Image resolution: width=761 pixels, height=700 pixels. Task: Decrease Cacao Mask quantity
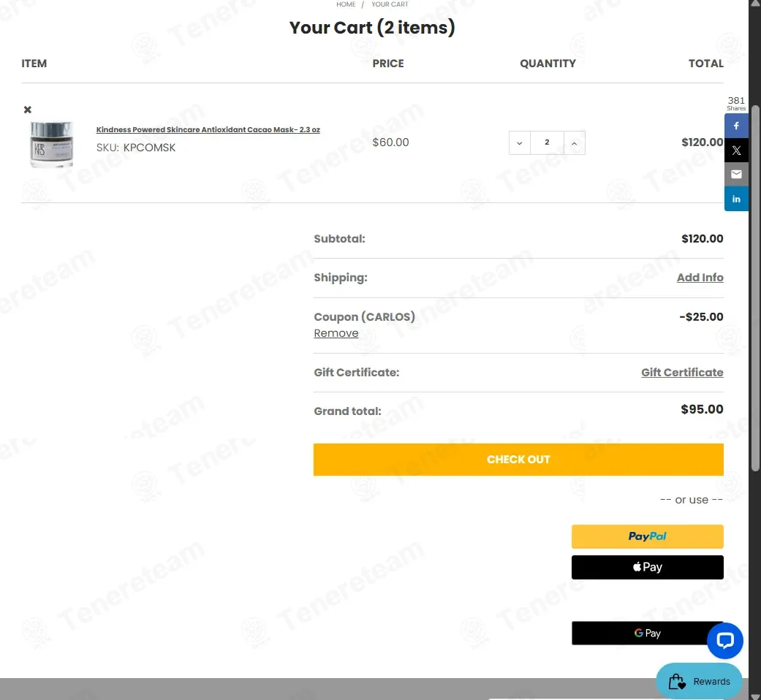pos(519,143)
